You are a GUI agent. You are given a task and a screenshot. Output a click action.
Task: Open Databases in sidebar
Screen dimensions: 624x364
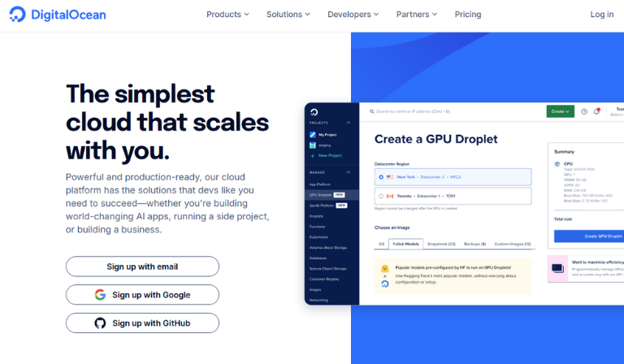point(318,258)
